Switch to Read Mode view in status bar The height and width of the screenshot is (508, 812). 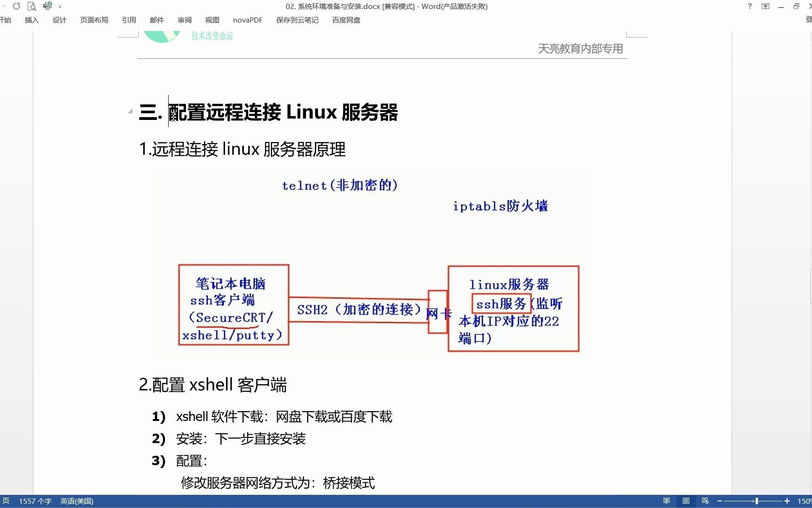pos(666,500)
